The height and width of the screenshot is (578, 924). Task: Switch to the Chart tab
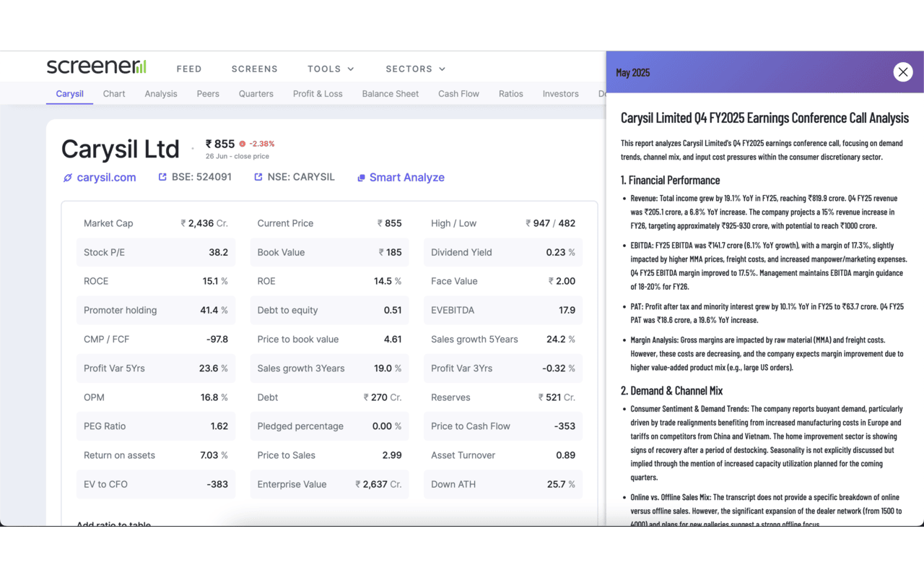click(114, 93)
